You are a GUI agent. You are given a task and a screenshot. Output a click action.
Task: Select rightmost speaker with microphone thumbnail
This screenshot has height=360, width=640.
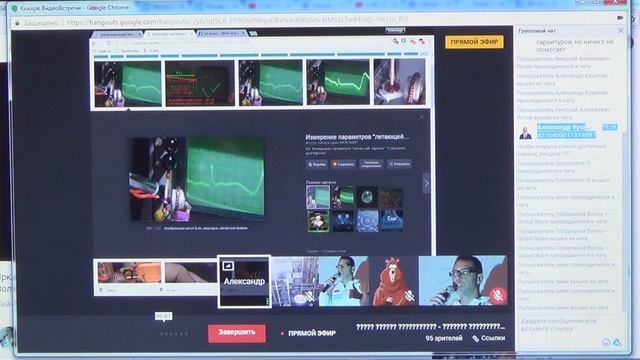pos(463,281)
